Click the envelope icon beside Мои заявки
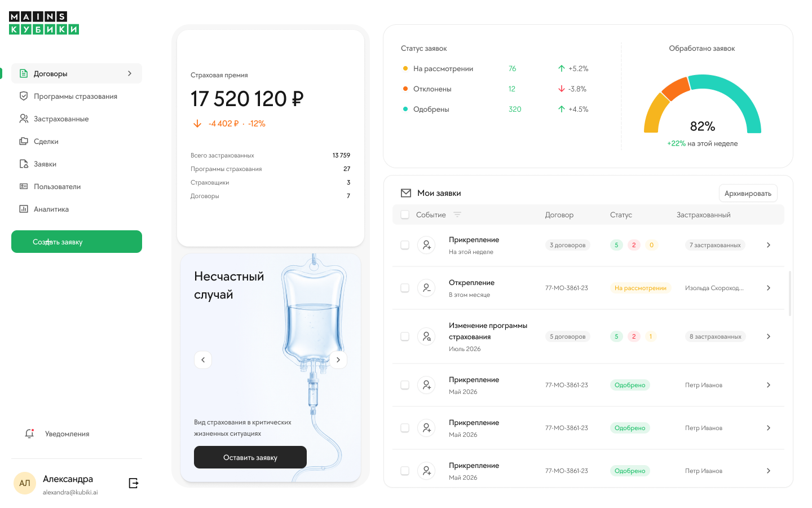 click(x=406, y=193)
